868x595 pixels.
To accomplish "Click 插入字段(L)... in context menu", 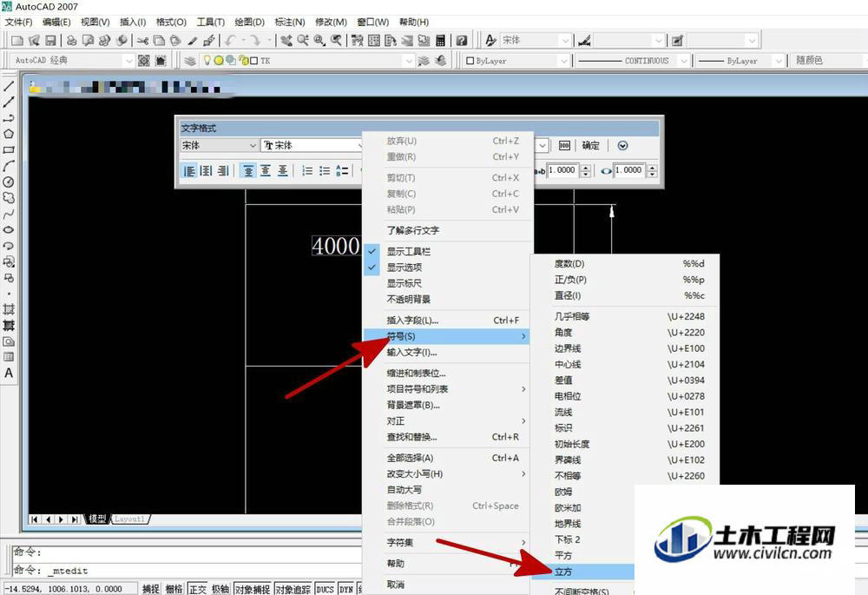I will tap(447, 321).
